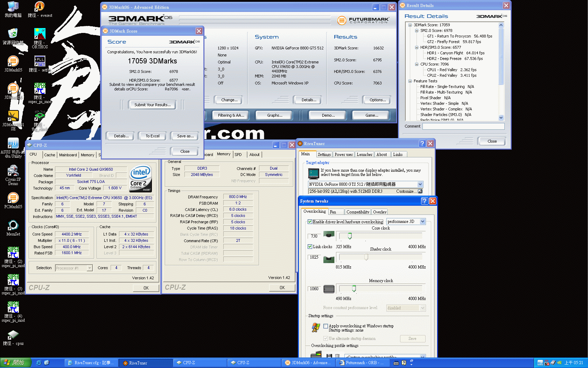588x368 pixels.
Task: Click the Core clock slider handle
Action: click(350, 236)
